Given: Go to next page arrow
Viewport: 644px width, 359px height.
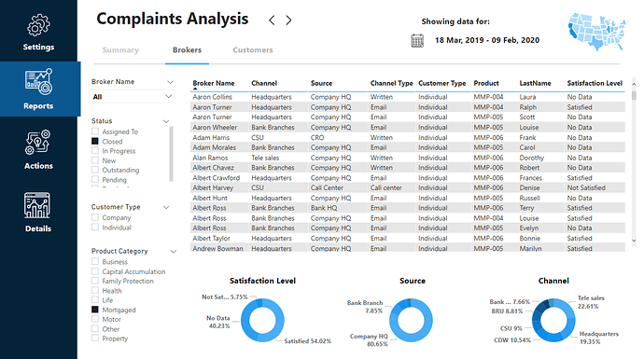Looking at the screenshot, I should [288, 21].
